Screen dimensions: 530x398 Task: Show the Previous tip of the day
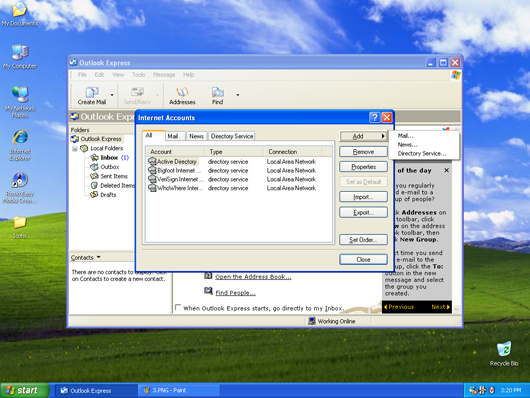[x=399, y=307]
